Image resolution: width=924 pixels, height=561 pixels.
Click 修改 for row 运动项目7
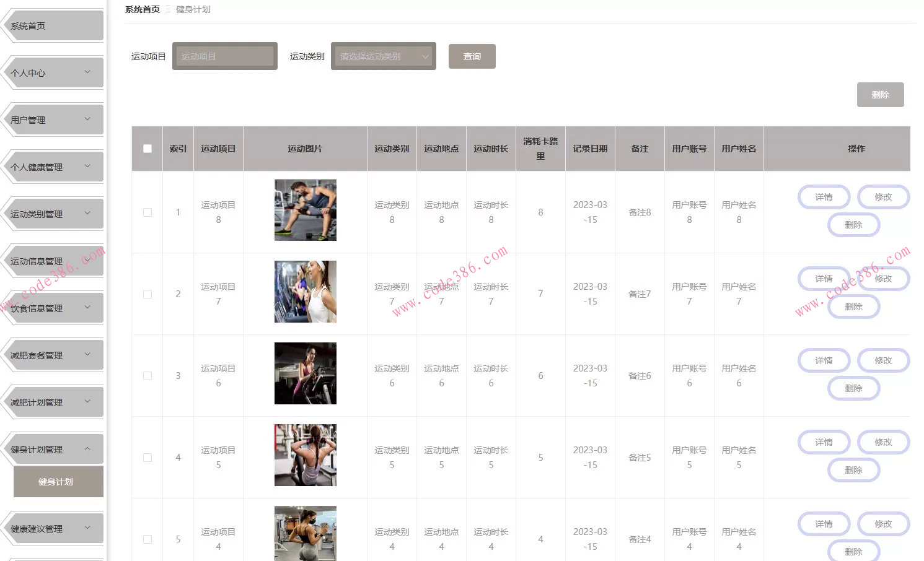pyautogui.click(x=884, y=279)
